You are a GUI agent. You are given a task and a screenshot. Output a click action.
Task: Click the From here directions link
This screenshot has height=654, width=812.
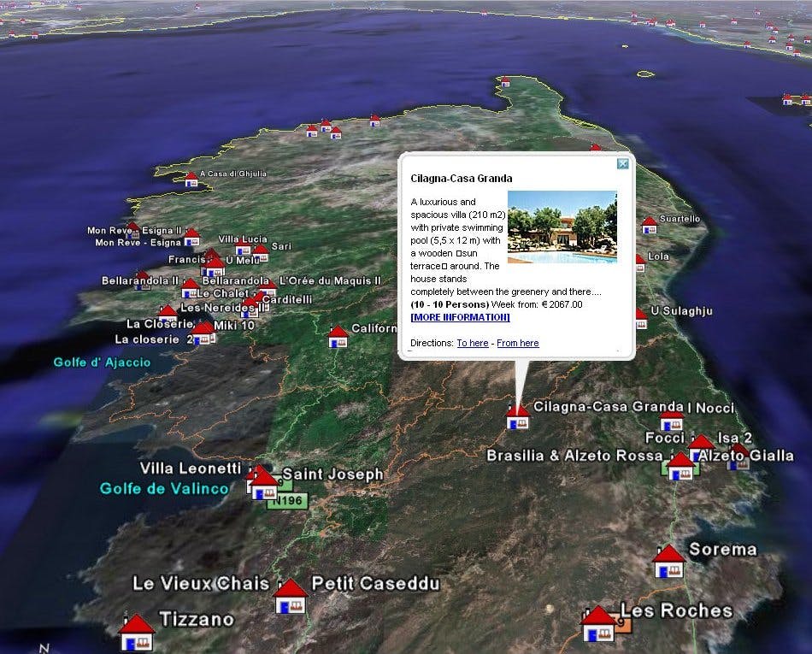(x=520, y=343)
